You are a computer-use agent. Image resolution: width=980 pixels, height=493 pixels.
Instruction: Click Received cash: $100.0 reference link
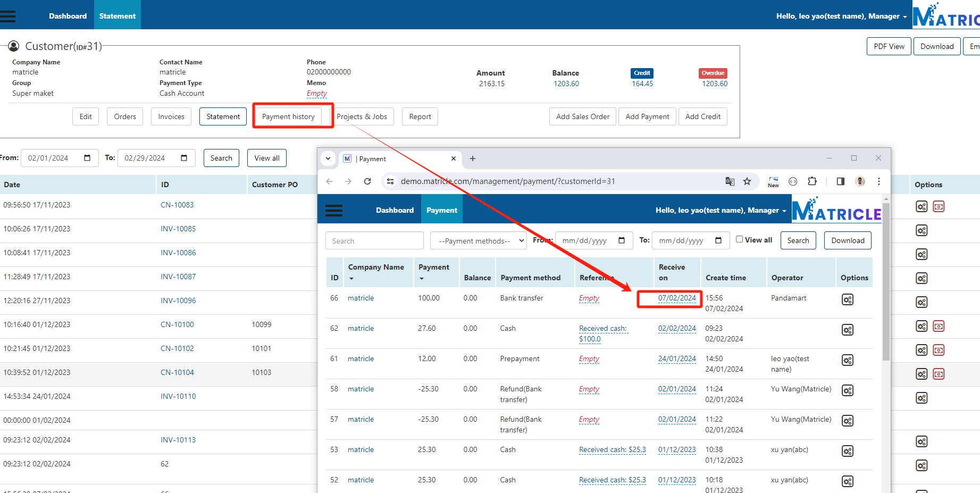coord(603,333)
